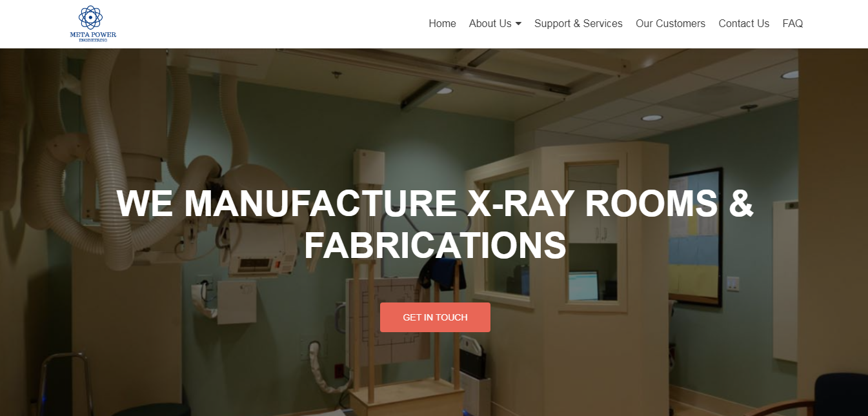This screenshot has width=868, height=416.
Task: Click the dark chair at bottom right
Action: coord(838,394)
